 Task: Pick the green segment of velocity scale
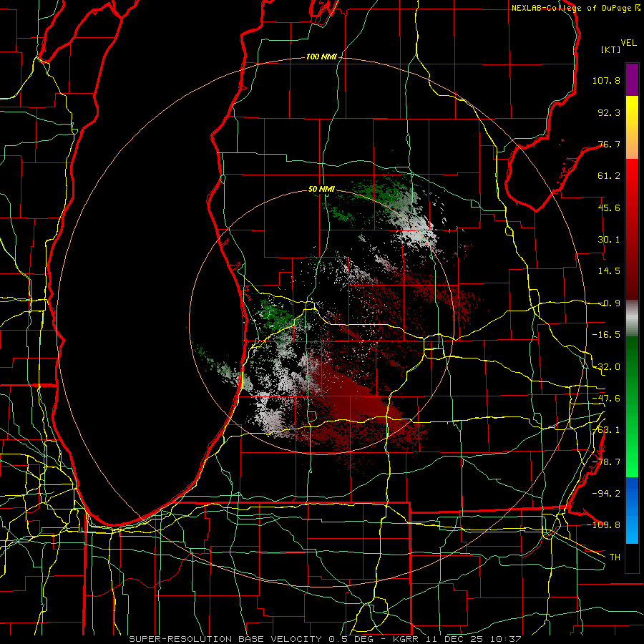click(x=632, y=406)
